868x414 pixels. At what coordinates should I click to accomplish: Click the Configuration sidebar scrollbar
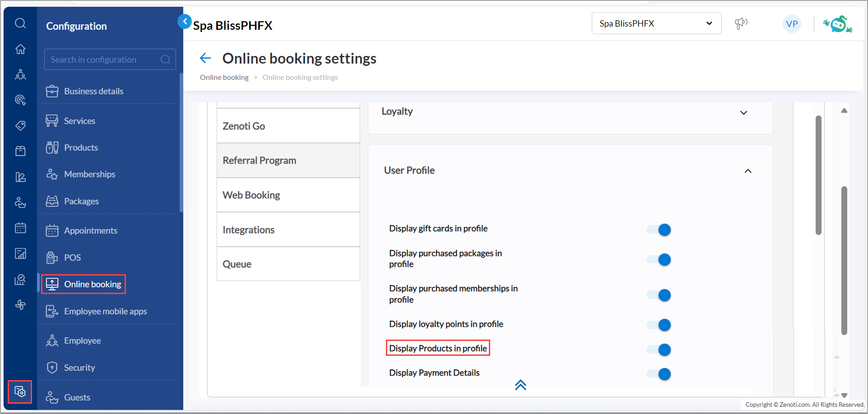click(181, 143)
